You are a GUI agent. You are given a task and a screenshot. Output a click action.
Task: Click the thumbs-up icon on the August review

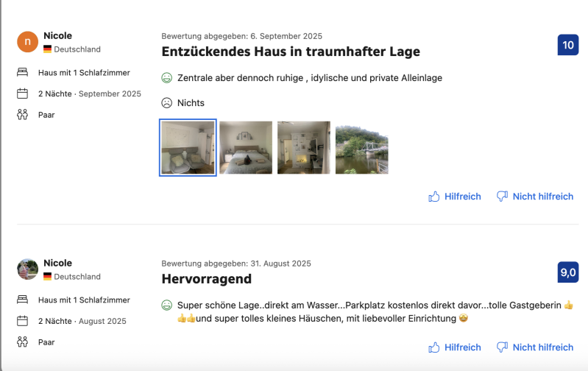[434, 347]
